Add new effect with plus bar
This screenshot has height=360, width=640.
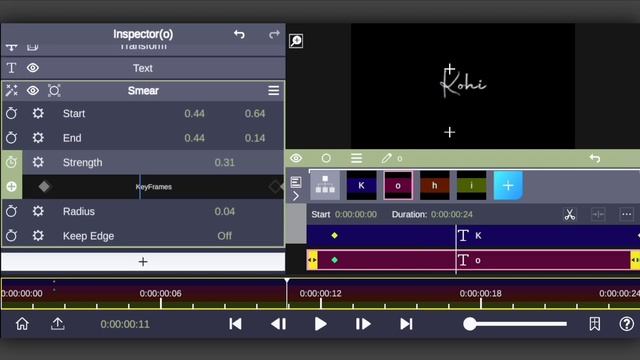click(143, 262)
